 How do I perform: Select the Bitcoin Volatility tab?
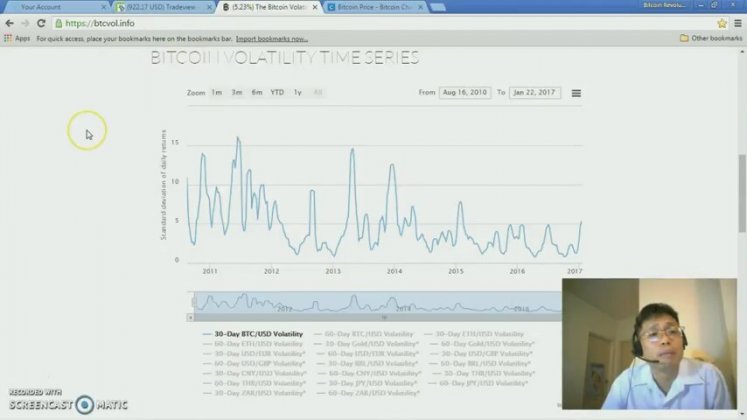pyautogui.click(x=268, y=7)
